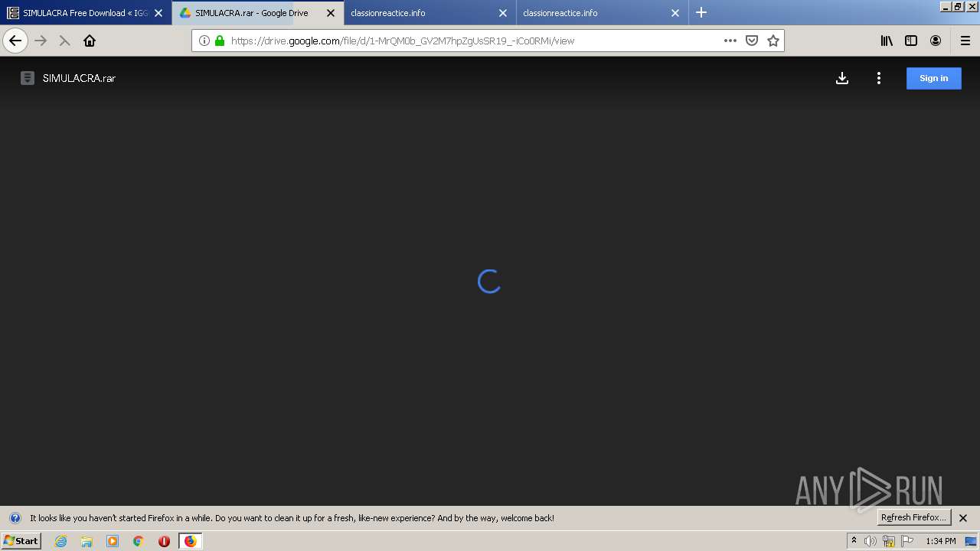Image resolution: width=980 pixels, height=551 pixels.
Task: Open page actions three-dot menu in address bar
Action: [x=730, y=41]
